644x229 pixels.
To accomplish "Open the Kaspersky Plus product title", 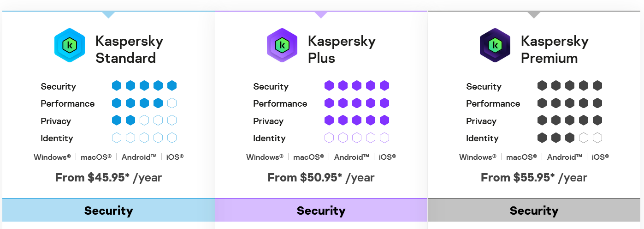I will click(342, 49).
